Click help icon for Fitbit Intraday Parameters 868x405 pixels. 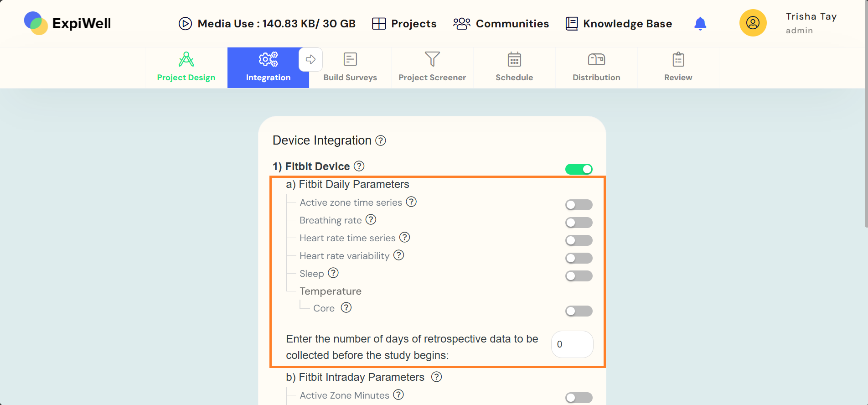[x=437, y=377]
